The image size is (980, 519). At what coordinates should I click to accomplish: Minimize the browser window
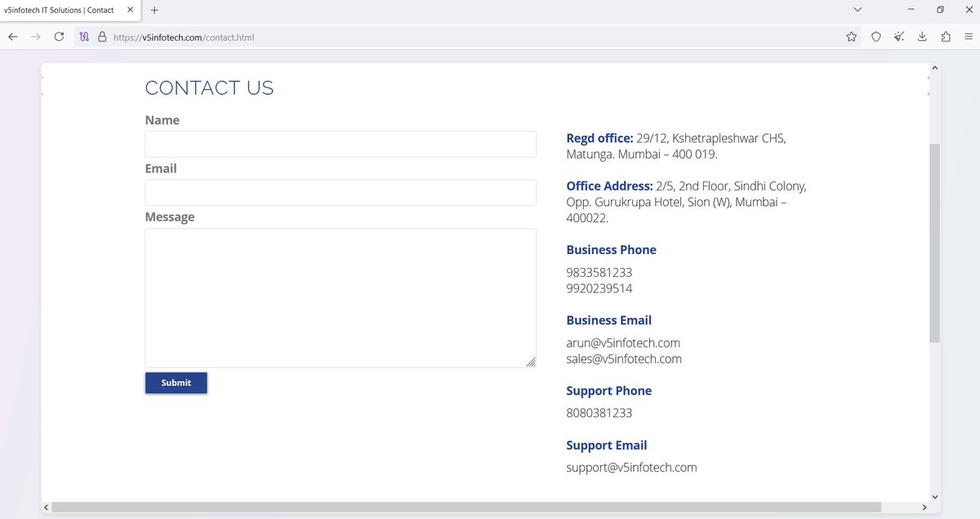pyautogui.click(x=911, y=10)
